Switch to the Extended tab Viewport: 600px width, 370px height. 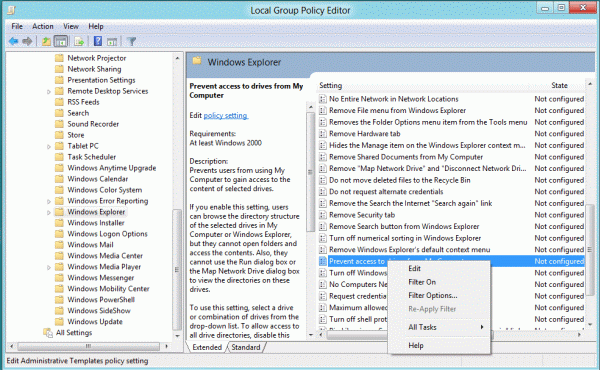pyautogui.click(x=207, y=347)
